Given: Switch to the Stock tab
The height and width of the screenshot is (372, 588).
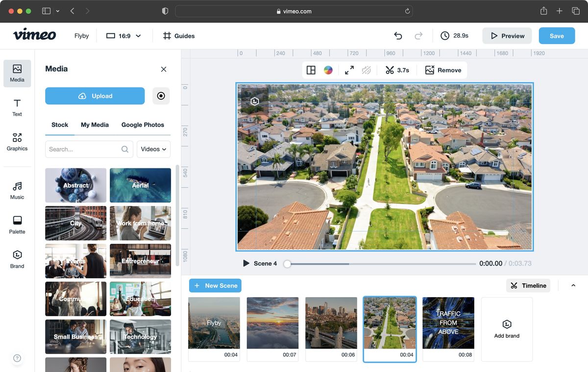Looking at the screenshot, I should [60, 125].
